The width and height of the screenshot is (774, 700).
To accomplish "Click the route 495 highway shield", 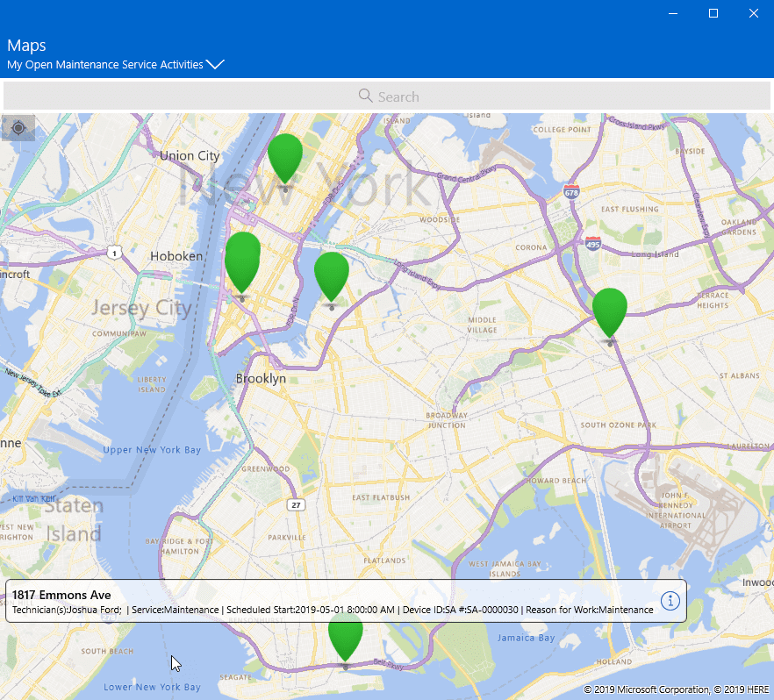I will click(593, 243).
